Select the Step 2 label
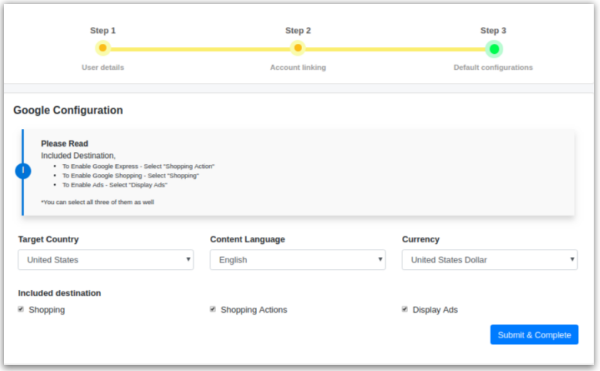 click(298, 31)
